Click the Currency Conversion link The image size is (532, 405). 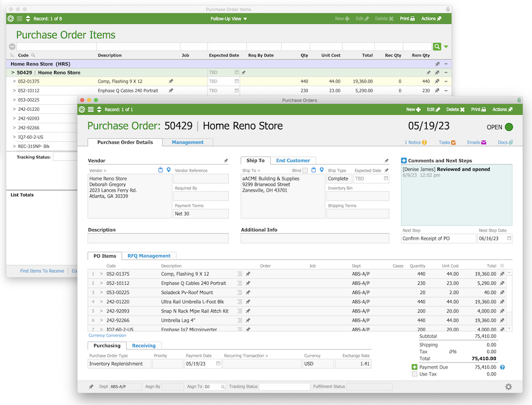click(107, 335)
